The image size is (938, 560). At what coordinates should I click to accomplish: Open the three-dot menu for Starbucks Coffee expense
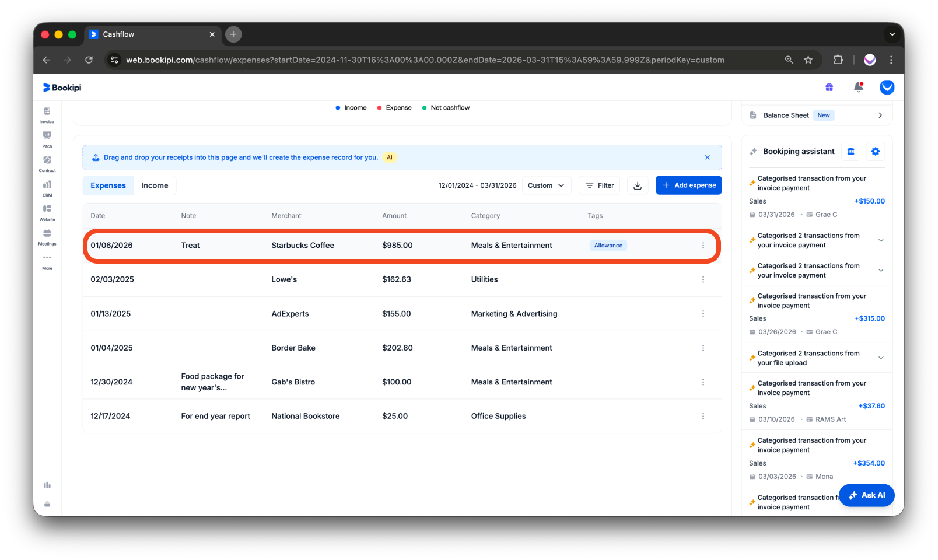click(702, 245)
